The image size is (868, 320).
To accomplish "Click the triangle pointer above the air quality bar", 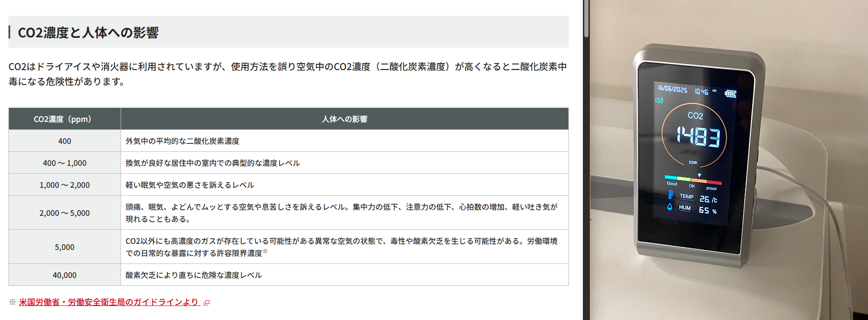I will pyautogui.click(x=699, y=175).
